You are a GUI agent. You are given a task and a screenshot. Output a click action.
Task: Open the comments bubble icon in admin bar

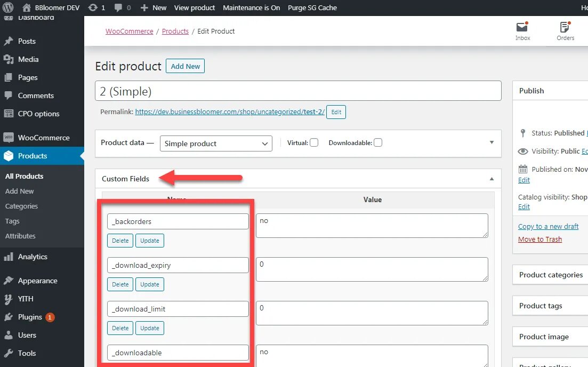tap(118, 7)
